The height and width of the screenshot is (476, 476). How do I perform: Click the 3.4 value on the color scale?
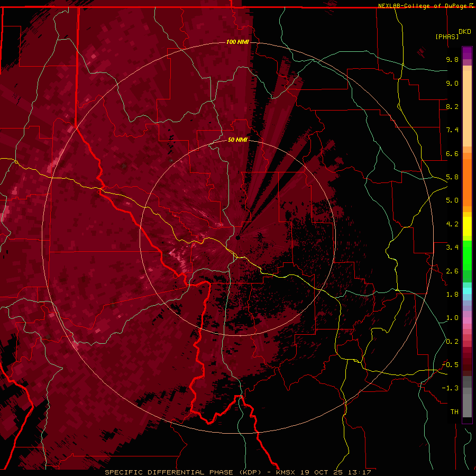pyautogui.click(x=452, y=248)
